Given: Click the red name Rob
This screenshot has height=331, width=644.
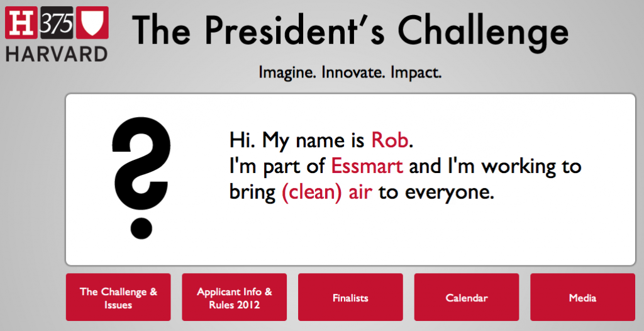Looking at the screenshot, I should (390, 140).
